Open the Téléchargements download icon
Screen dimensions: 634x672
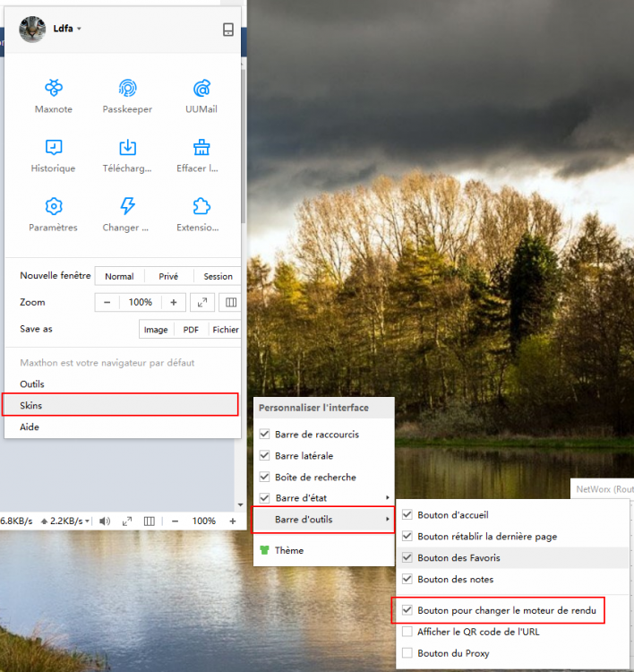(x=127, y=148)
